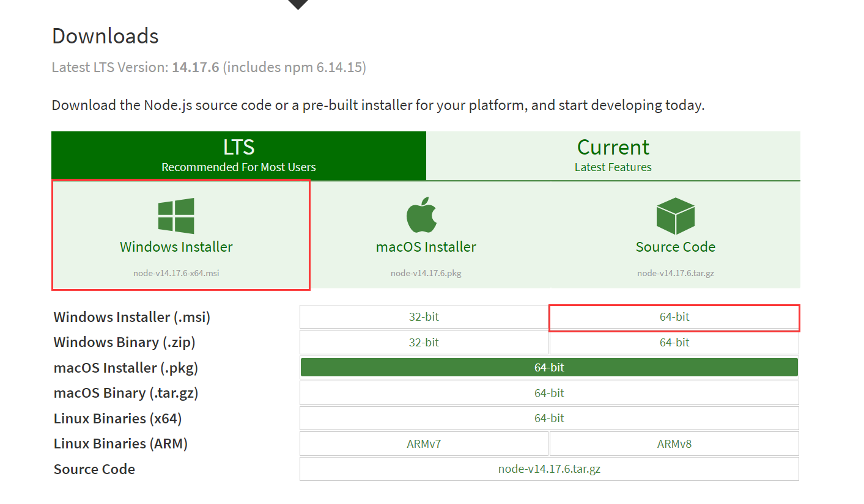Click the Windows Installer (.msi) row label
The image size is (864, 504).
(132, 317)
